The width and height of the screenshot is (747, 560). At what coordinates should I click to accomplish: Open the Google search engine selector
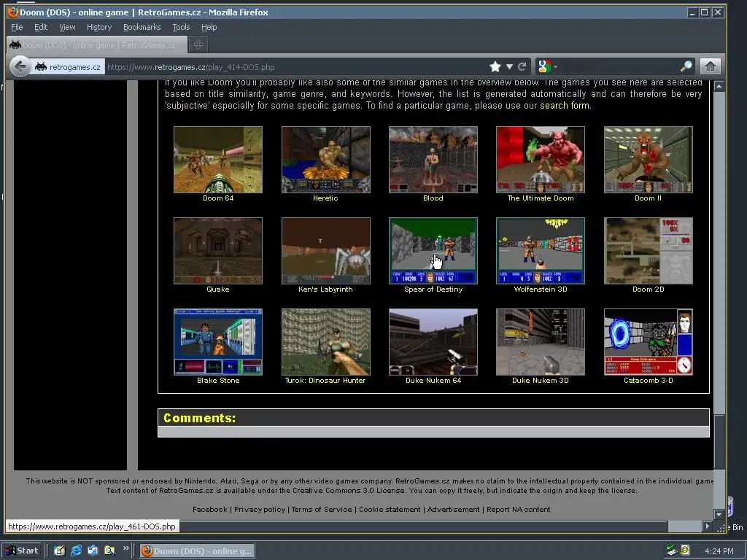coord(546,66)
